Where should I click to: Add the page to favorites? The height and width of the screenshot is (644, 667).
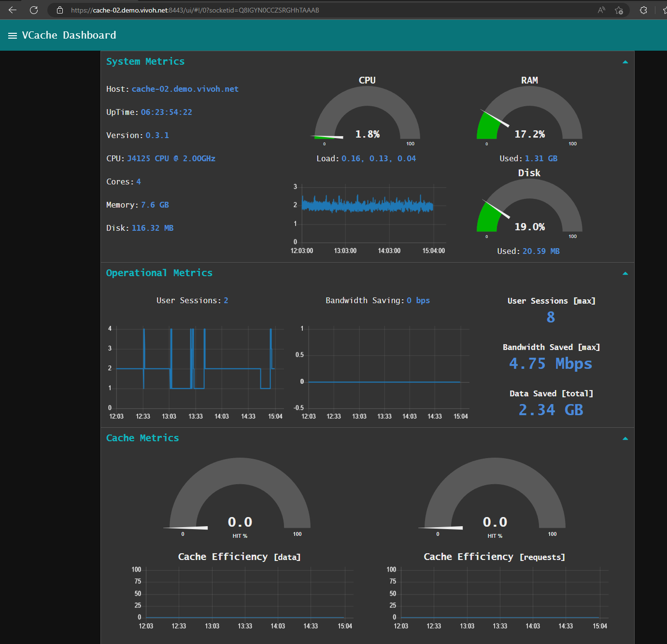(x=619, y=10)
